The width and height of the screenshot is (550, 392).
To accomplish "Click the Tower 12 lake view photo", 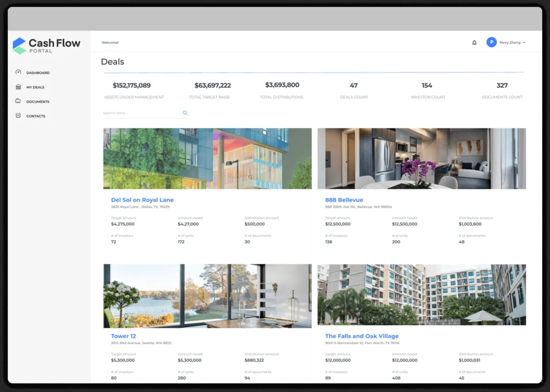I will [208, 296].
